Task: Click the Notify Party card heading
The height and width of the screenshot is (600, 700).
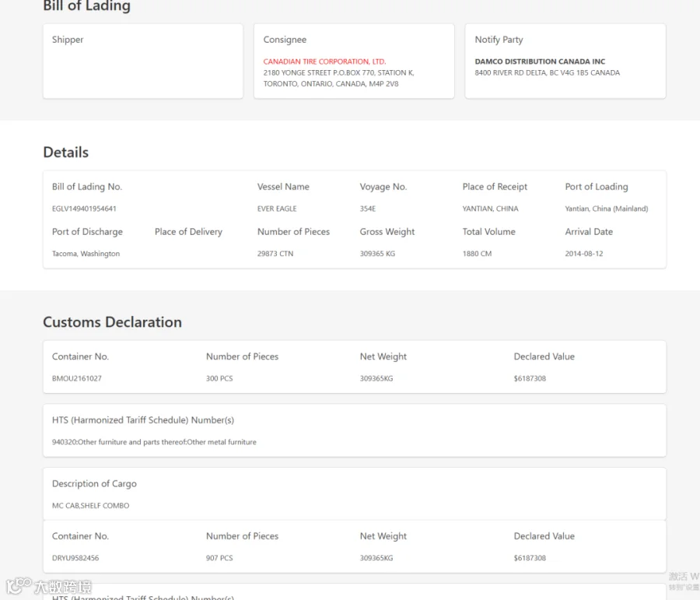Action: click(499, 40)
